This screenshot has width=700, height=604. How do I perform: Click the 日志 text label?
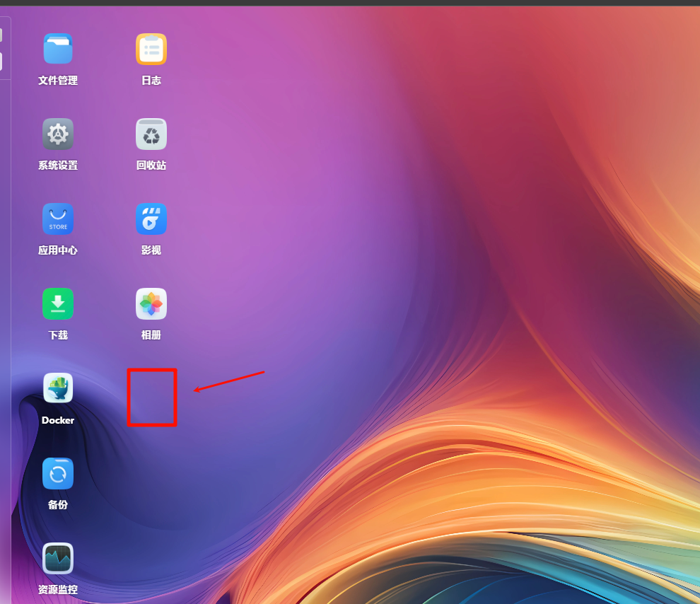click(x=151, y=81)
